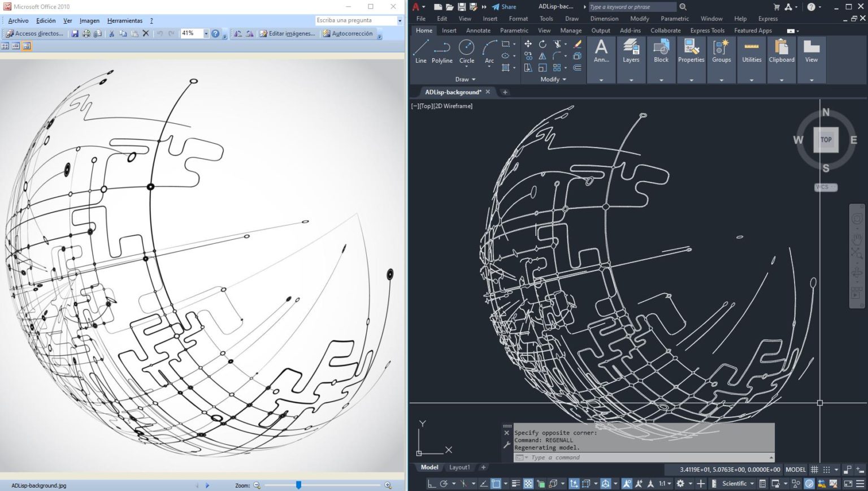Screen dimensions: 868x491
Task: Open the Imagen menu in Office window
Action: coord(89,20)
